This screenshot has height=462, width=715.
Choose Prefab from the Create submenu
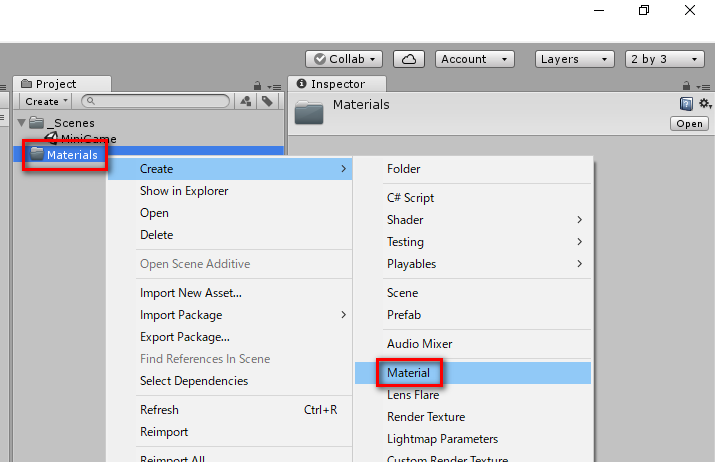(x=473, y=315)
